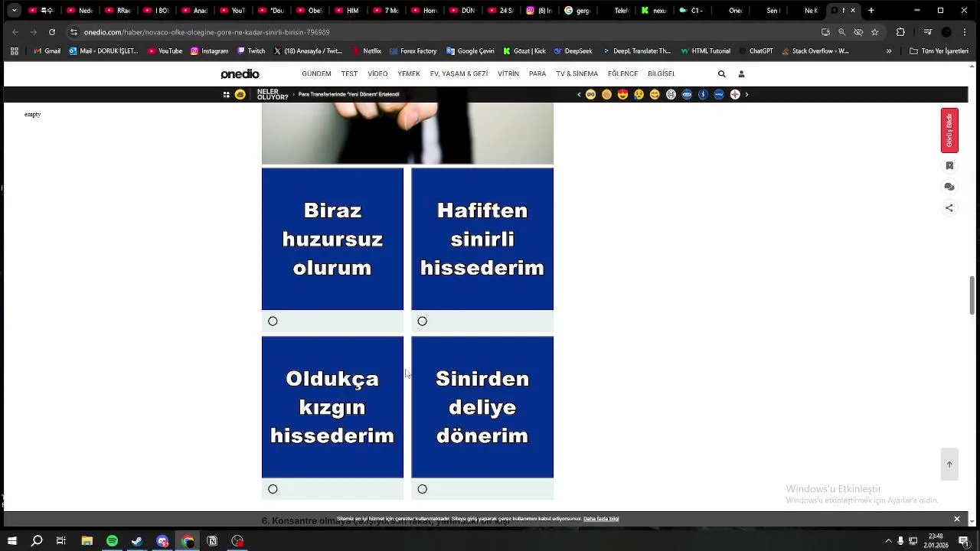980x551 pixels.
Task: Show hidden system tray icons
Action: 888,541
